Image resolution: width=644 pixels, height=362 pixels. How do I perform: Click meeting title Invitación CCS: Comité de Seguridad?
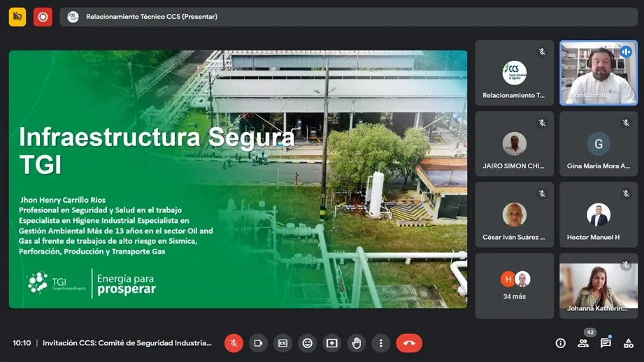pos(127,343)
